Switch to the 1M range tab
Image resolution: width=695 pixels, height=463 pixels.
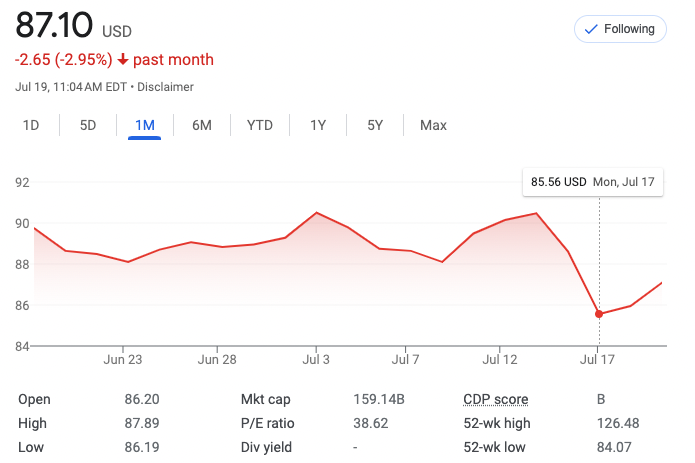point(145,125)
